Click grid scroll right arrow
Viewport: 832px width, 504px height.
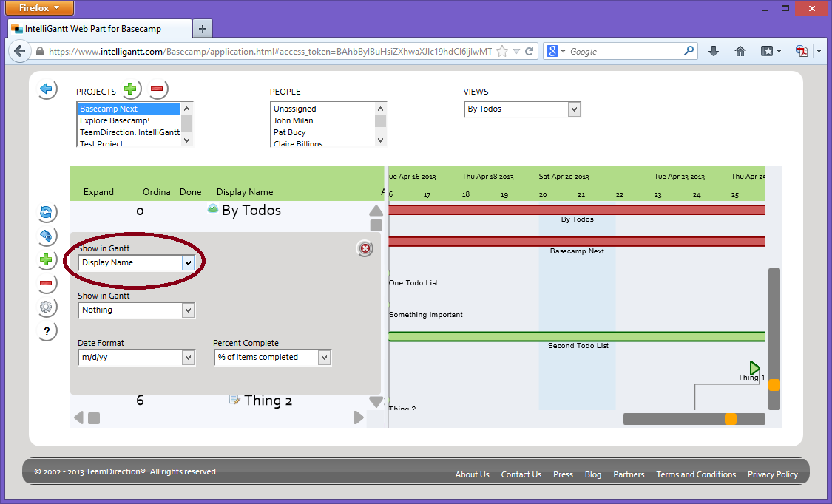(359, 418)
